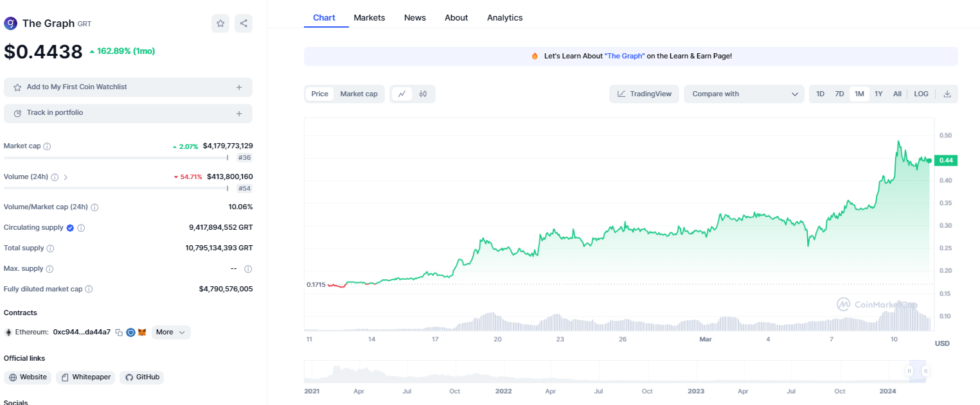The width and height of the screenshot is (980, 405).
Task: Click the volume rank #54 badge
Action: [x=244, y=189]
